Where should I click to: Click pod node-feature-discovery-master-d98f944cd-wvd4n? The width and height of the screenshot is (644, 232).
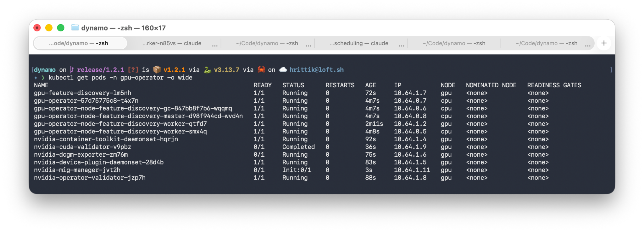[138, 116]
